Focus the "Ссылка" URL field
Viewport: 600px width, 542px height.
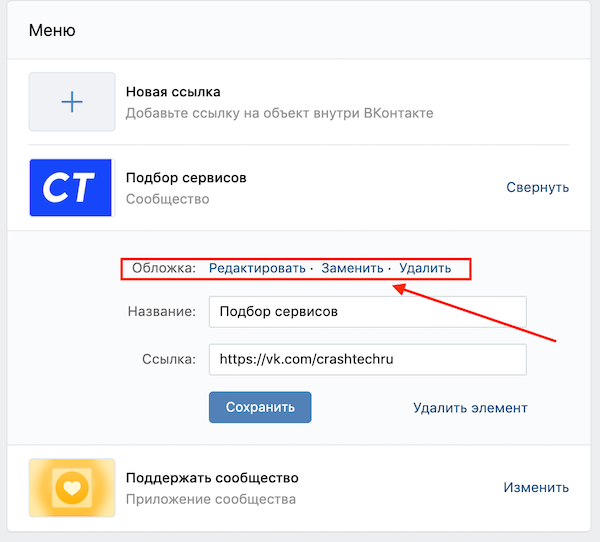click(367, 359)
